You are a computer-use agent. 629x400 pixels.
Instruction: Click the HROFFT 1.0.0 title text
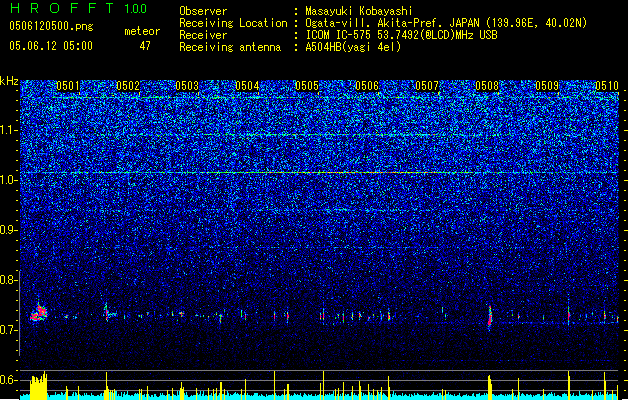coord(78,8)
